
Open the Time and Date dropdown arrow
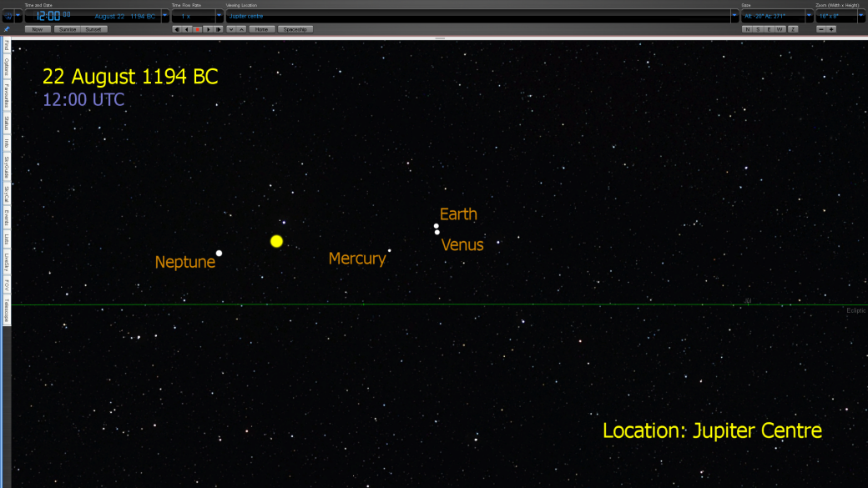(x=165, y=16)
